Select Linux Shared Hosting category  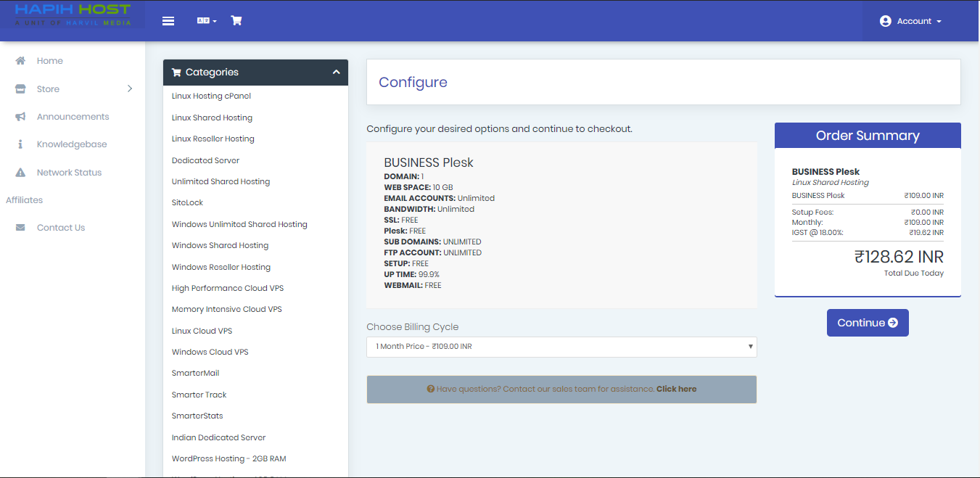pyautogui.click(x=213, y=118)
